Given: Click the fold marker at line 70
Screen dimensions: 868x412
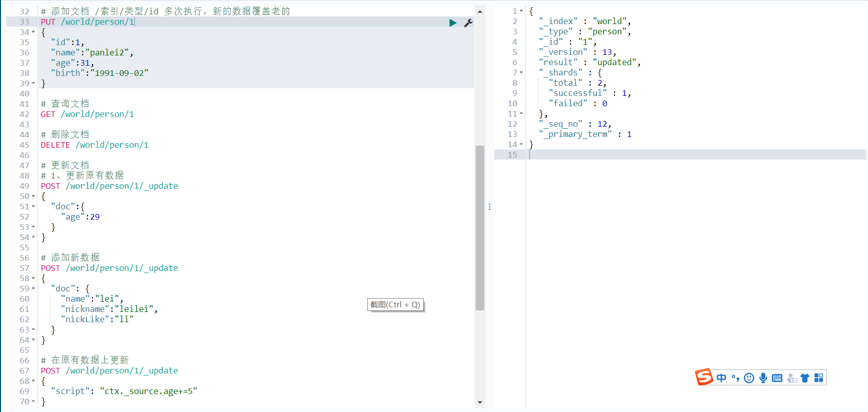Looking at the screenshot, I should coord(33,401).
